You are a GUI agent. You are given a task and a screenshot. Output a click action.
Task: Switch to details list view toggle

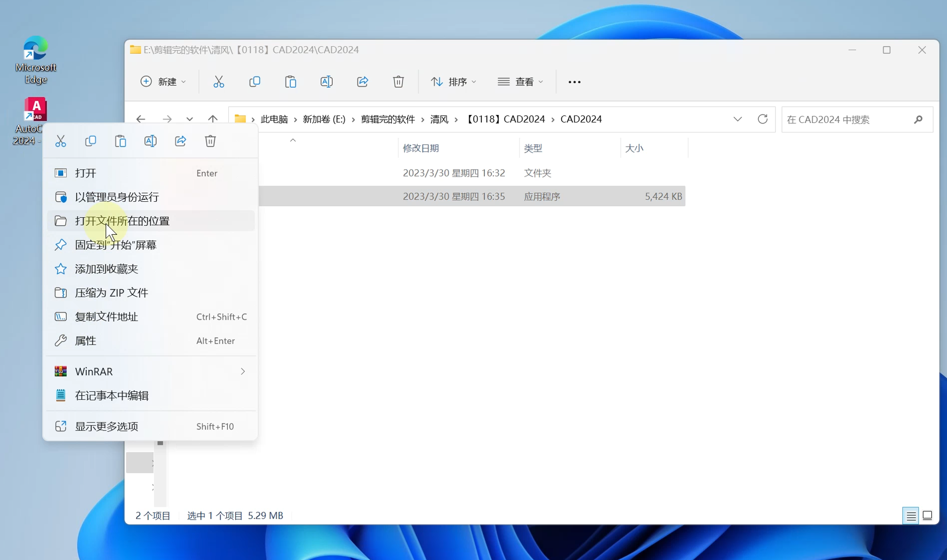(x=911, y=516)
